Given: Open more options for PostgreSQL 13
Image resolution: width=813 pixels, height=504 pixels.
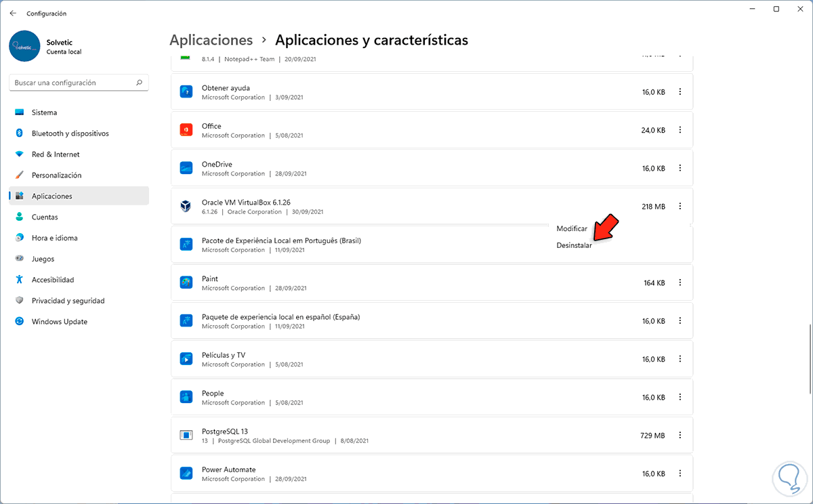Looking at the screenshot, I should tap(680, 436).
